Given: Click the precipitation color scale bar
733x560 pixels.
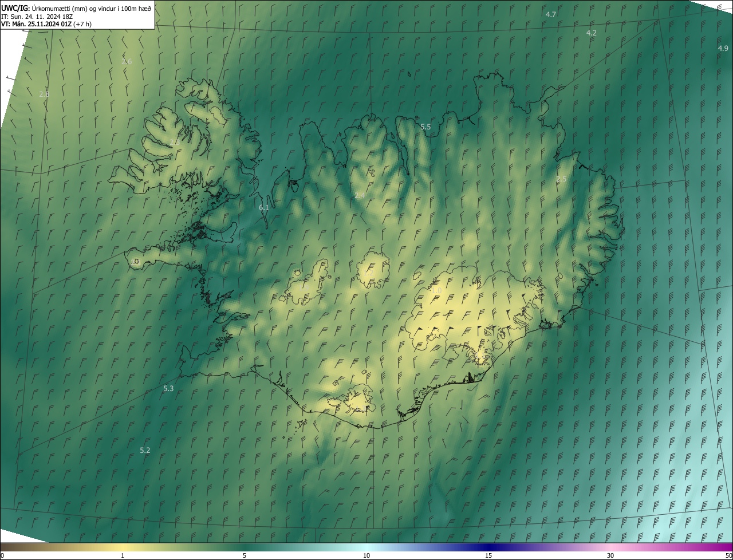Looking at the screenshot, I should tap(366, 547).
